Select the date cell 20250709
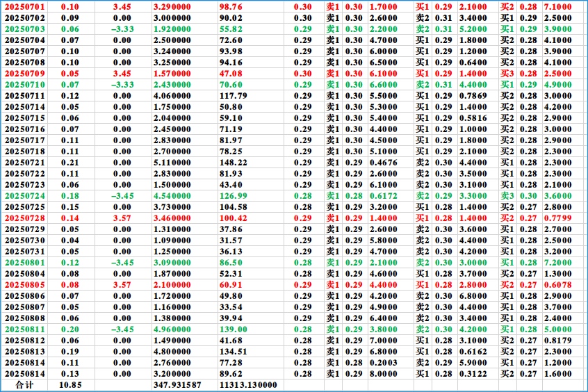The height and width of the screenshot is (392, 588). coord(25,74)
